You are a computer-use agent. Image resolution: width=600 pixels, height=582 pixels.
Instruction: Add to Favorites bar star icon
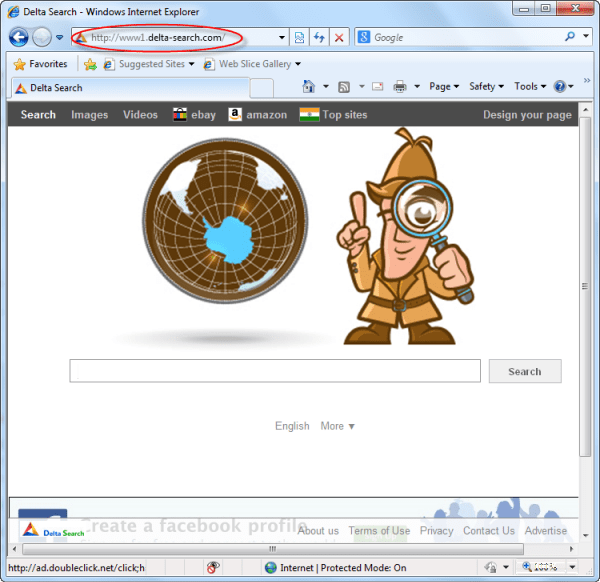click(90, 64)
